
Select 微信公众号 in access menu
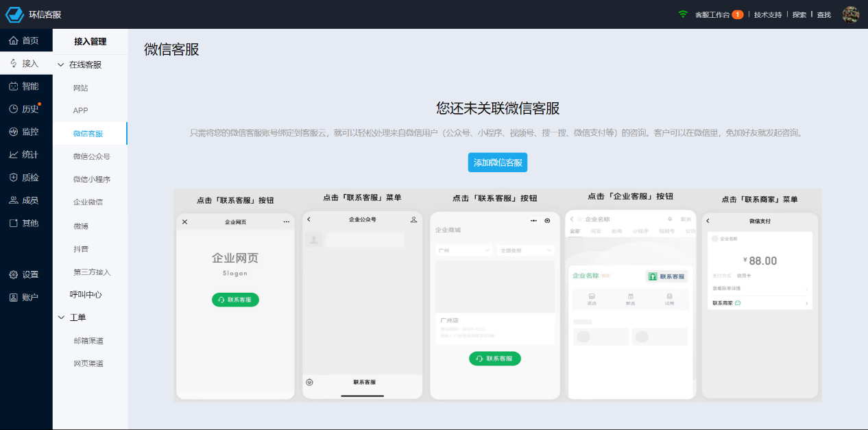coord(91,156)
